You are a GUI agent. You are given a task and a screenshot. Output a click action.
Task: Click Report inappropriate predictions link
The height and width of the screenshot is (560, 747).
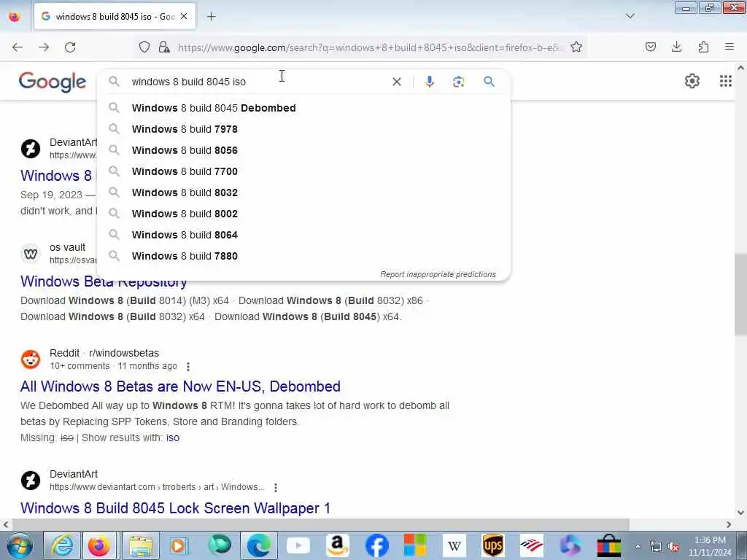438,274
